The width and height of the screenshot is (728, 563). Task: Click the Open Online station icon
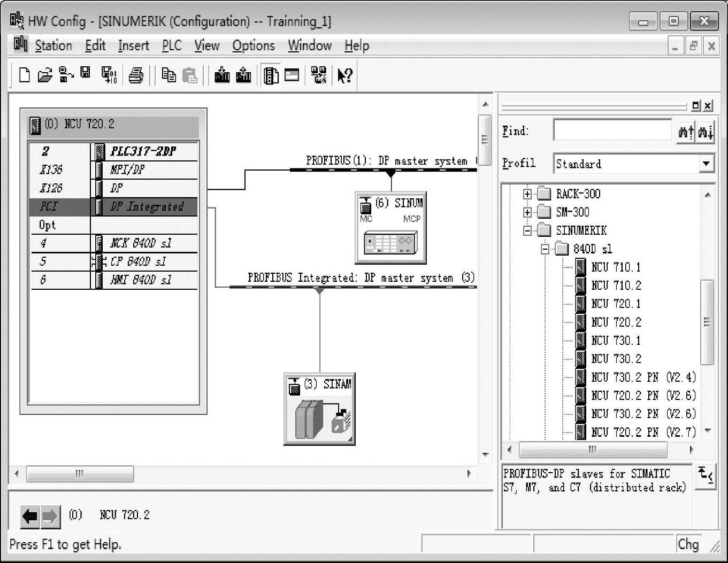[66, 75]
